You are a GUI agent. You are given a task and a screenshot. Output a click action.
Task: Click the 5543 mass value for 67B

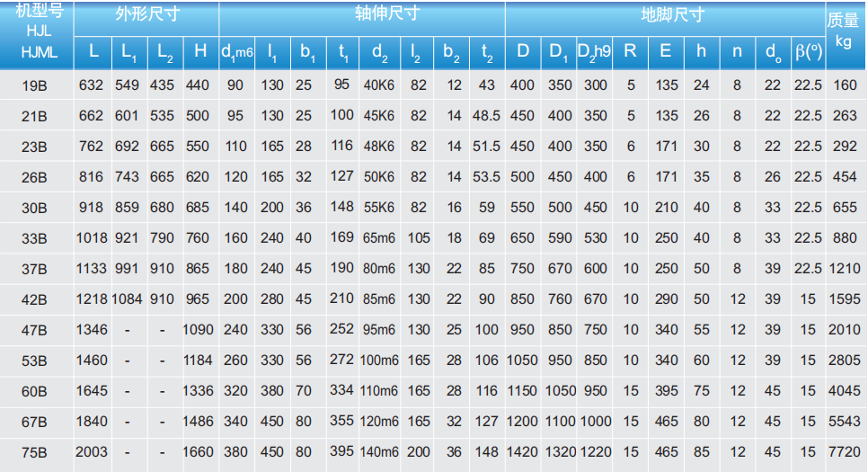pos(845,422)
